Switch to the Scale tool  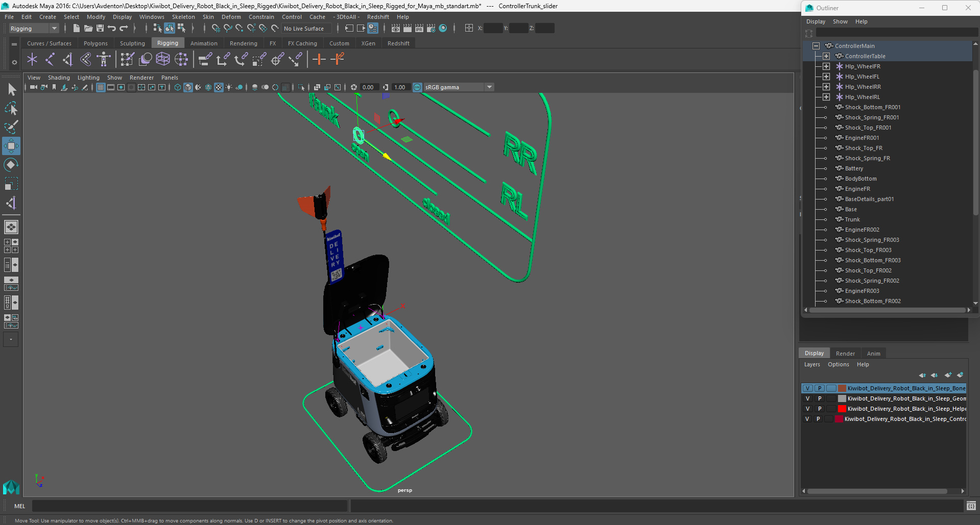tap(11, 183)
